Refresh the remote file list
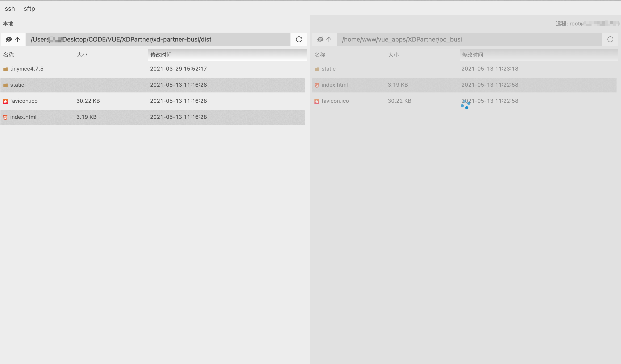 (x=610, y=39)
